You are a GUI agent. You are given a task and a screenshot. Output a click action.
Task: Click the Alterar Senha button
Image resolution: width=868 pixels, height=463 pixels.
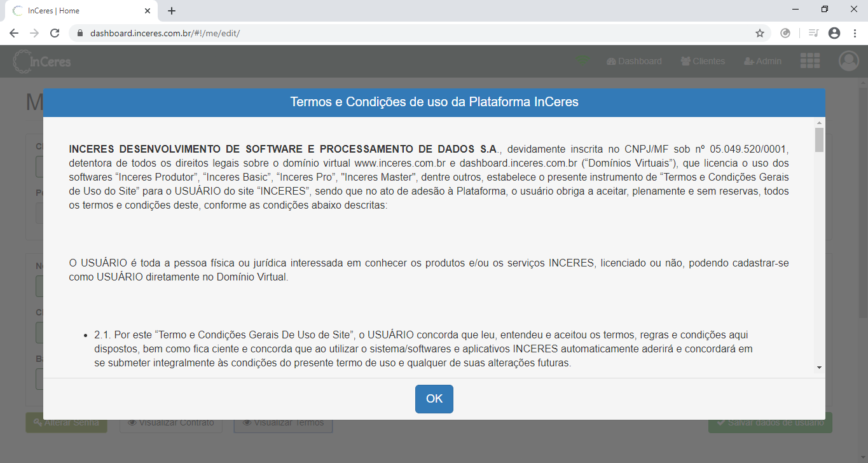click(66, 422)
